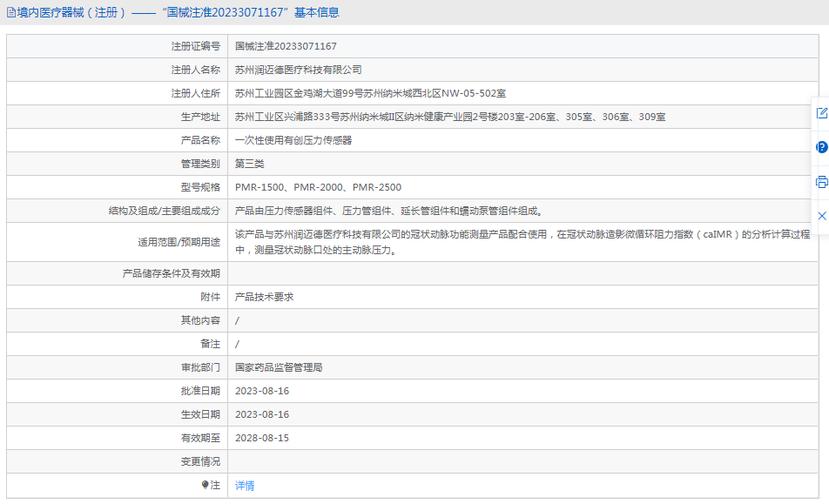Click management category value 第三类
This screenshot has height=504, width=829.
pos(250,164)
